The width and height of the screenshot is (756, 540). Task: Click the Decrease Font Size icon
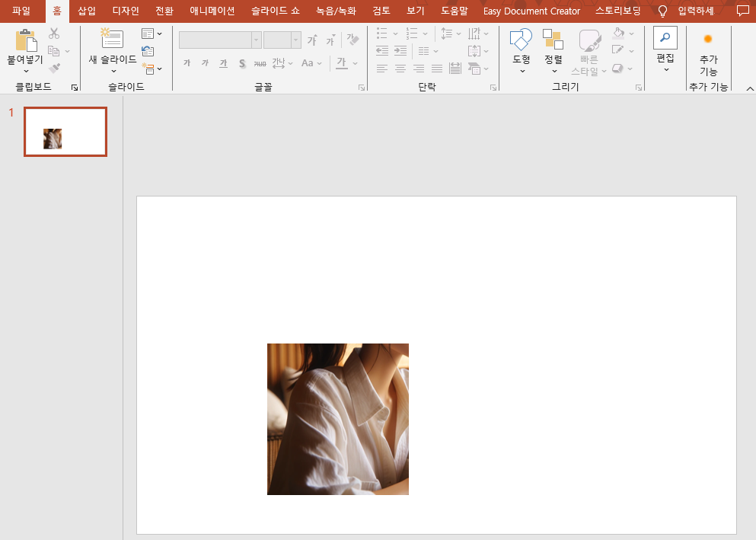[330, 40]
